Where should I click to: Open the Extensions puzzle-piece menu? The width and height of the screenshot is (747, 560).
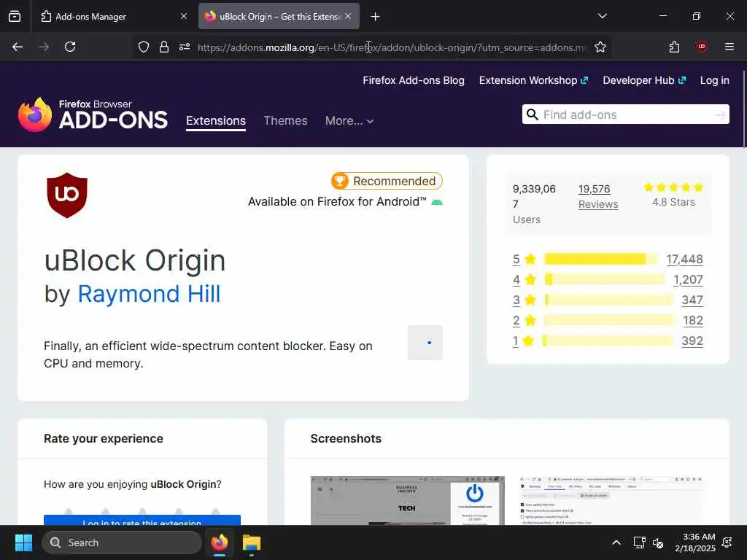(674, 47)
